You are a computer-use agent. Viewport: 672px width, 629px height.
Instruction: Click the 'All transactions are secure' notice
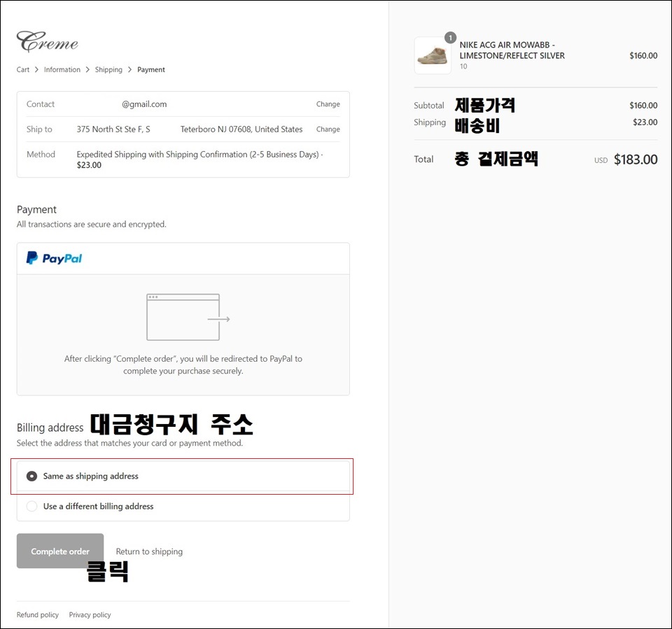pos(91,224)
